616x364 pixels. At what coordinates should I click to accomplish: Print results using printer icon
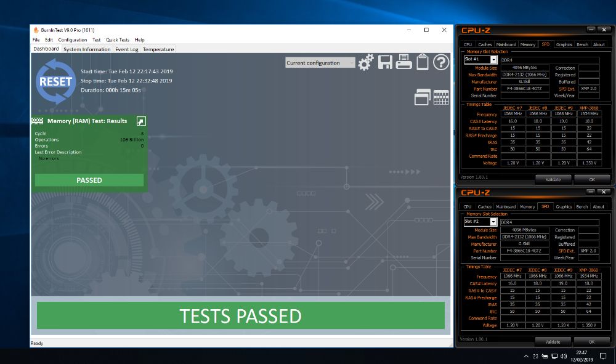click(x=403, y=62)
